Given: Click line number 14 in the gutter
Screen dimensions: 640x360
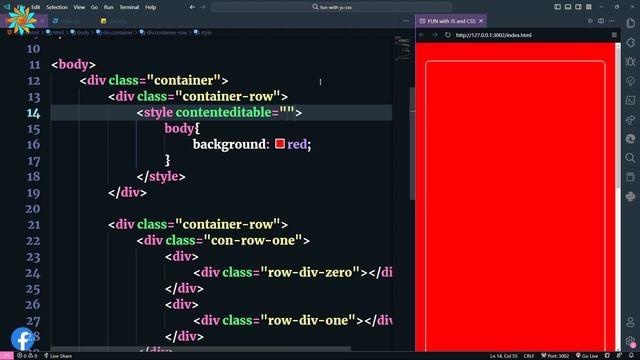Looking at the screenshot, I should coord(33,113).
